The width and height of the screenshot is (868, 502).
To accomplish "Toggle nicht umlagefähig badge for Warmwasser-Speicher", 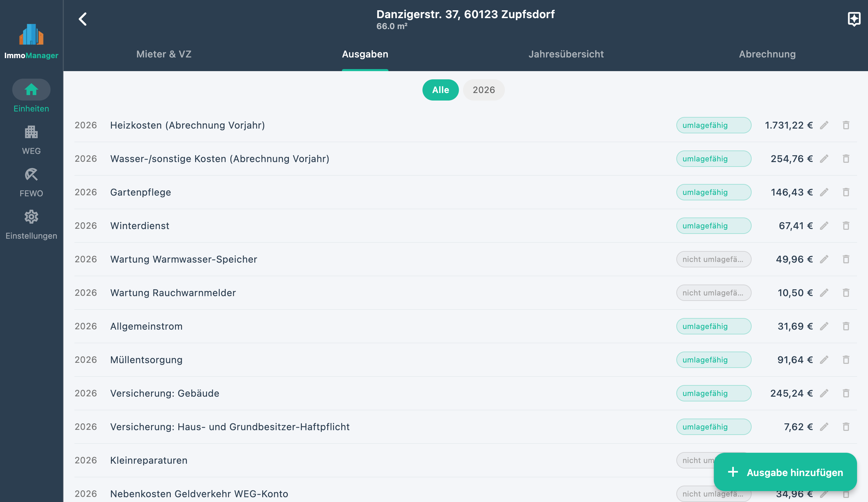I will click(714, 259).
